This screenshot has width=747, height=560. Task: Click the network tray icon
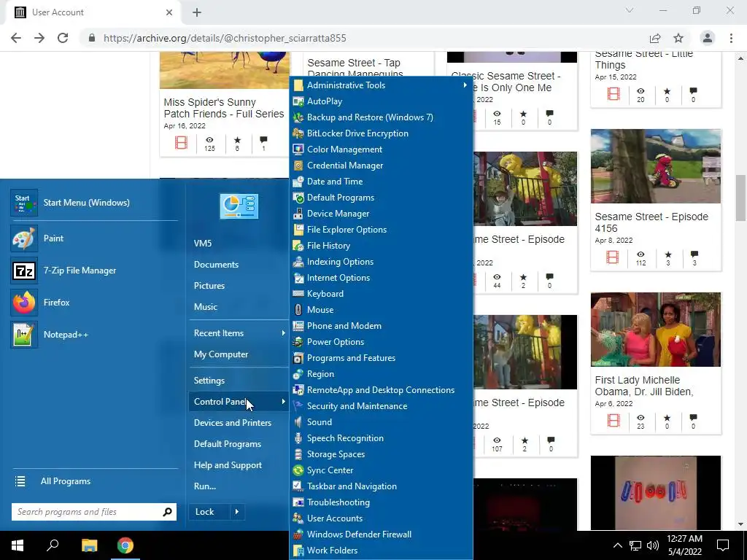coord(635,545)
